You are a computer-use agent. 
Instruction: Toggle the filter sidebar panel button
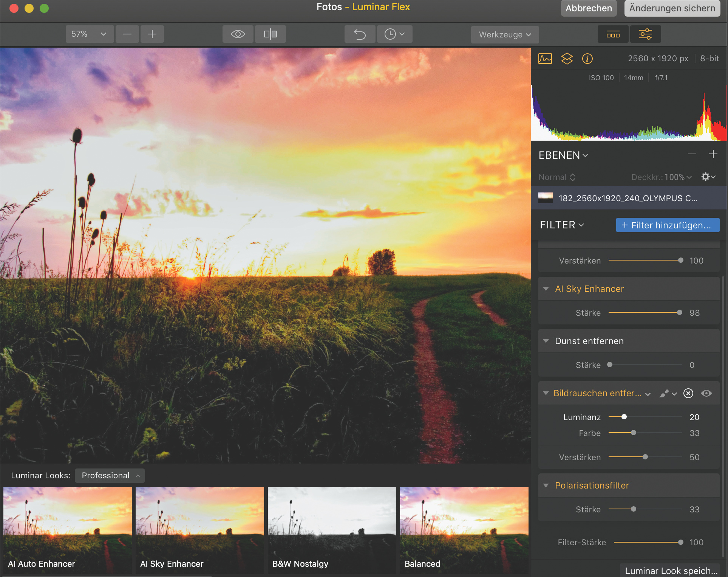(645, 34)
